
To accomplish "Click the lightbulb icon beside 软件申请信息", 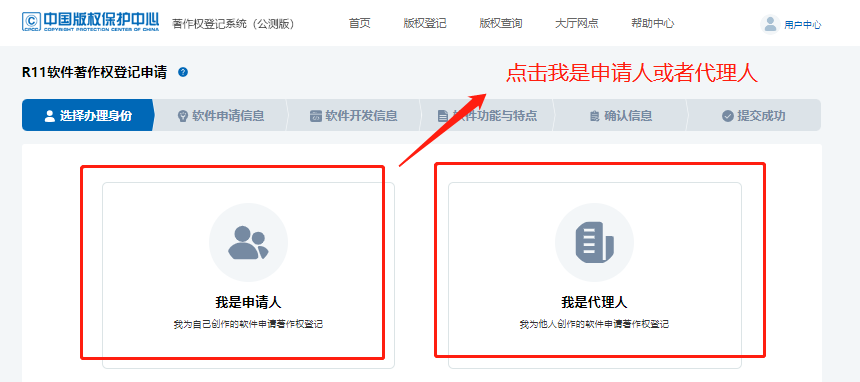I will coord(183,116).
